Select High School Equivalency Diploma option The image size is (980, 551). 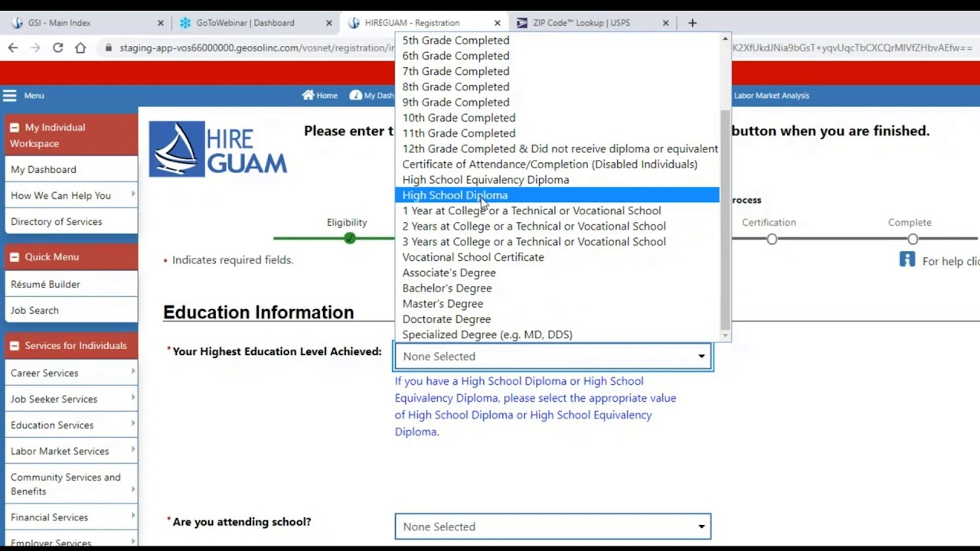tap(557, 180)
